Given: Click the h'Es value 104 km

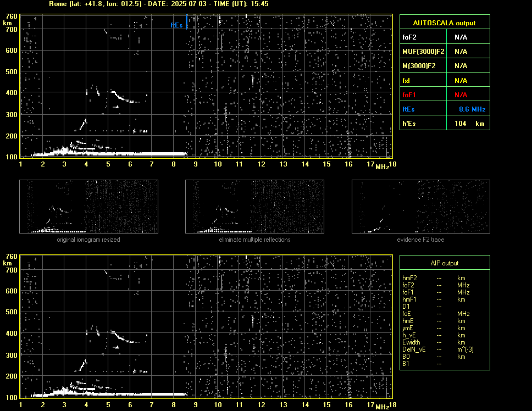Looking at the screenshot, I should pyautogui.click(x=469, y=124).
